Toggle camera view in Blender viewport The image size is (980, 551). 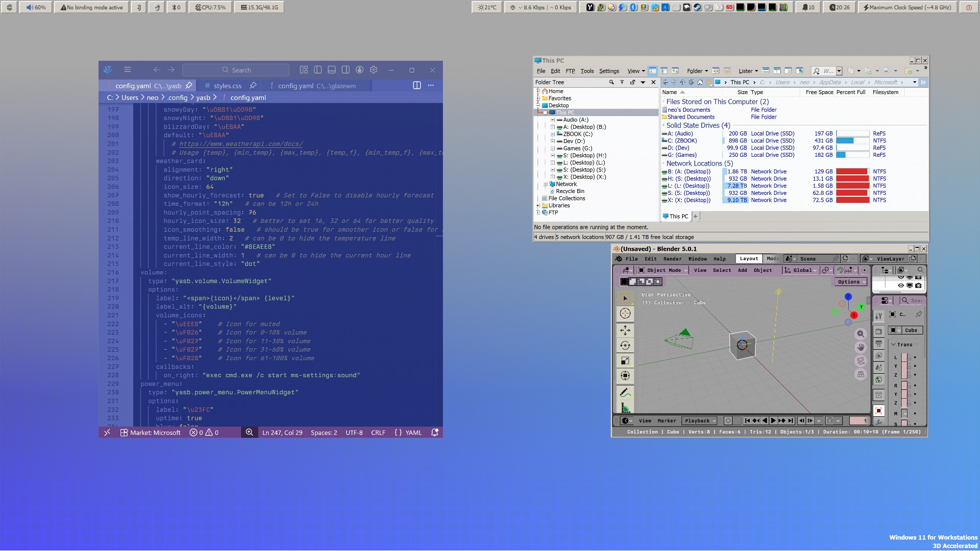pyautogui.click(x=860, y=361)
